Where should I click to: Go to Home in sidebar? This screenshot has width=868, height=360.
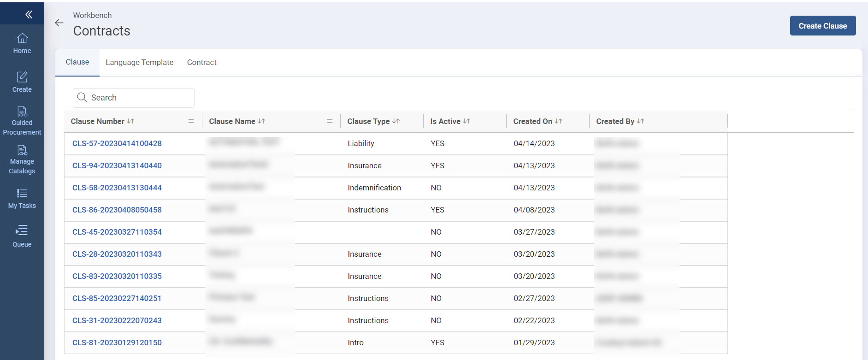coord(22,44)
